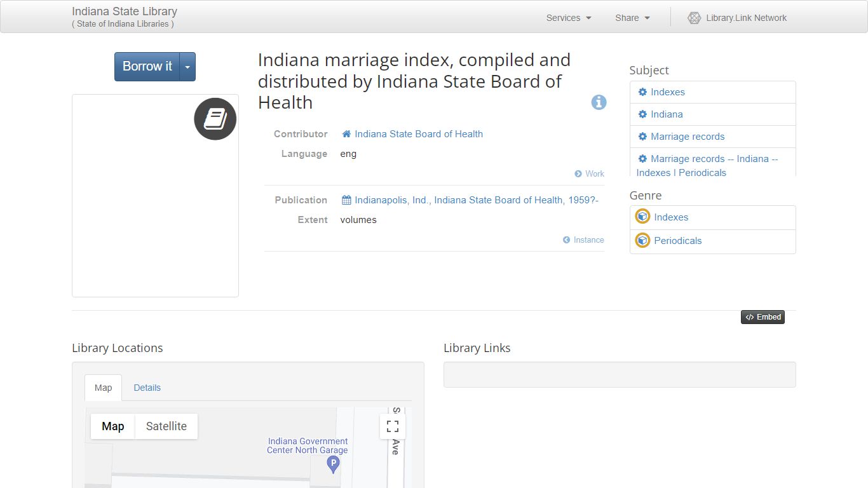This screenshot has height=488, width=868.
Task: Click the 'eng' language value
Action: (348, 154)
